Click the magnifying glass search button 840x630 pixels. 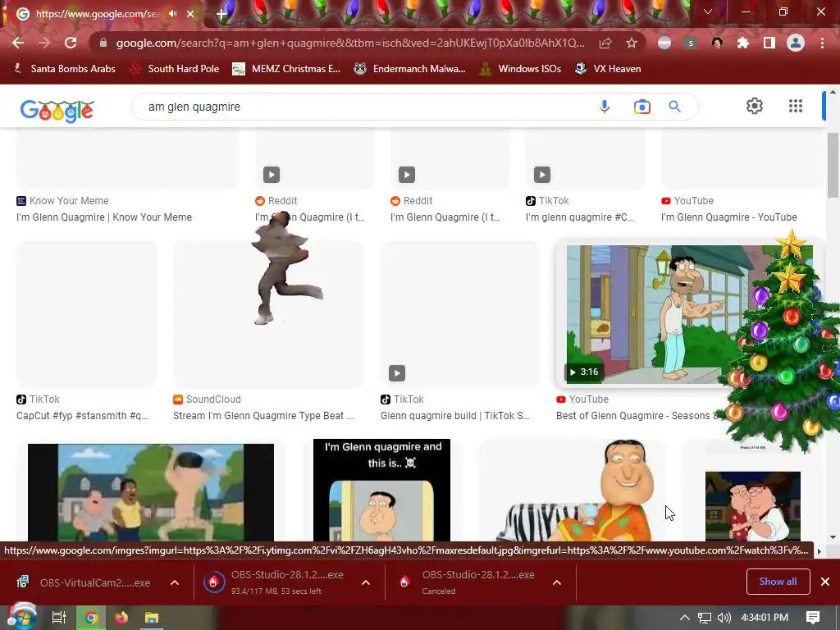click(675, 107)
